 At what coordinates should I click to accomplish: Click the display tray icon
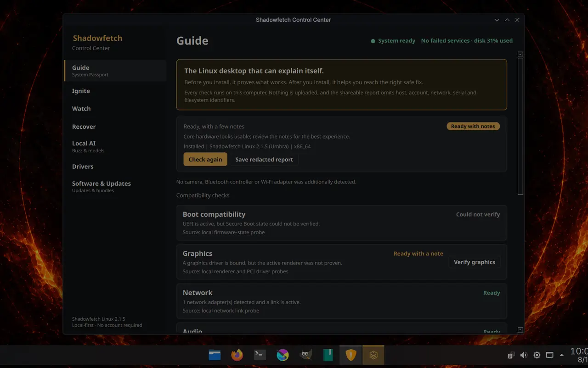tap(549, 355)
